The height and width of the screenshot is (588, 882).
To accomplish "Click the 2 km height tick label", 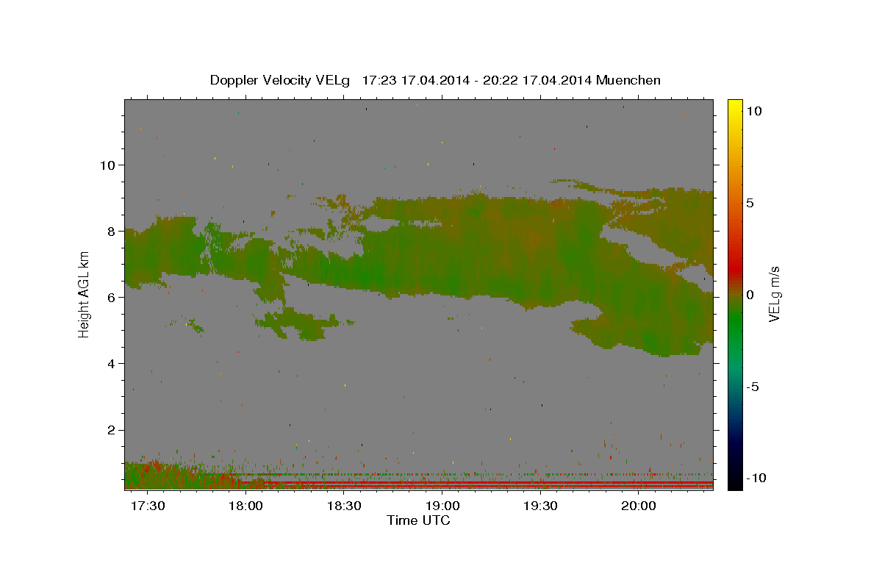I will click(x=111, y=430).
